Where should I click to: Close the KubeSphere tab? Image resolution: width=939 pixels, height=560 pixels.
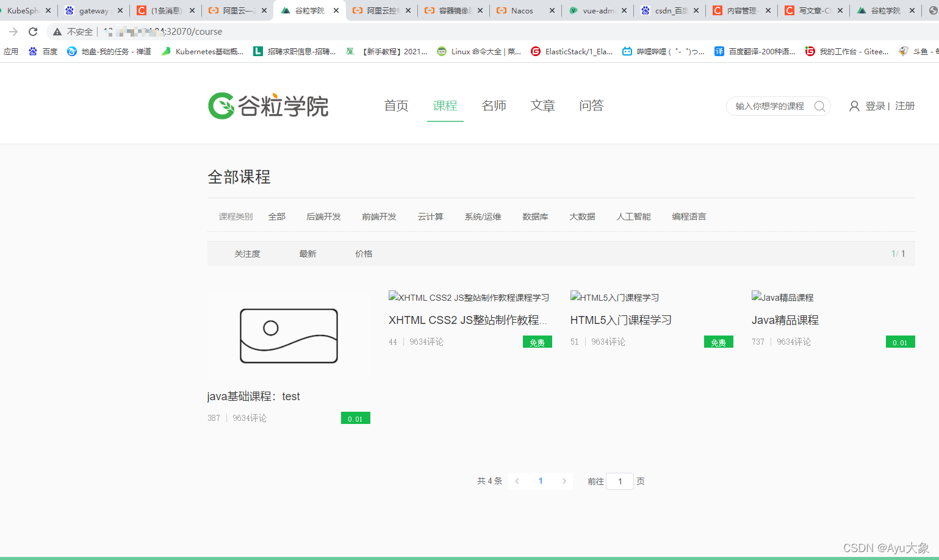coord(48,10)
